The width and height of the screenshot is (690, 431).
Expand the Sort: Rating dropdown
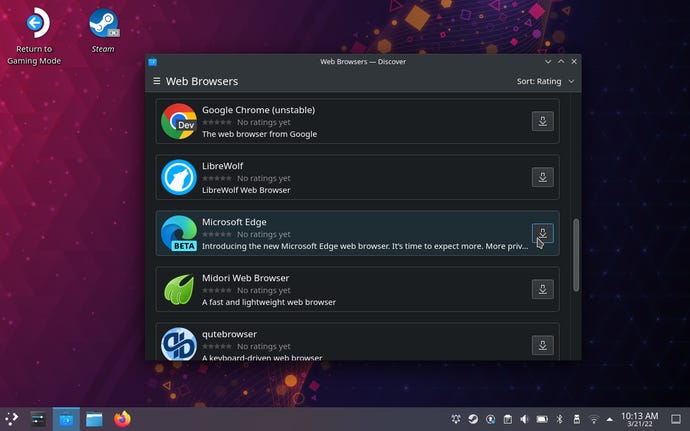[545, 81]
